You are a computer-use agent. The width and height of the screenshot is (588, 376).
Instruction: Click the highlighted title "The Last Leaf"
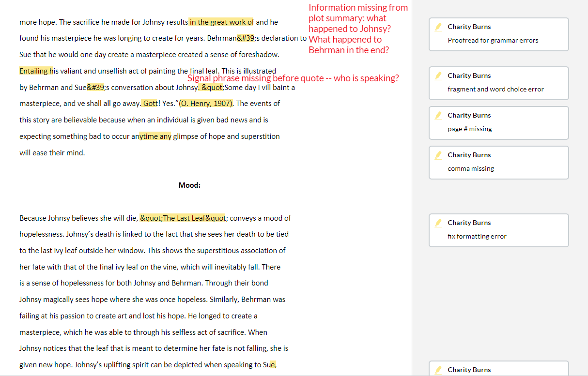pos(183,218)
